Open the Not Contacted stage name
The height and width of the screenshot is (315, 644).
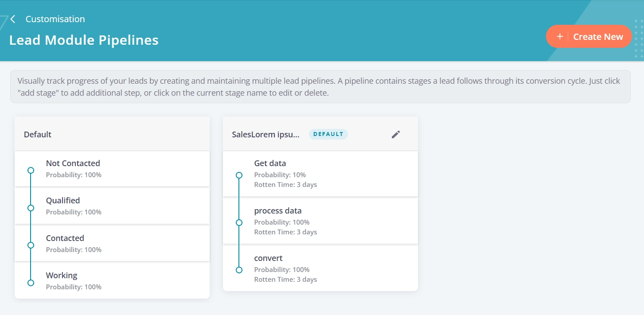point(73,163)
